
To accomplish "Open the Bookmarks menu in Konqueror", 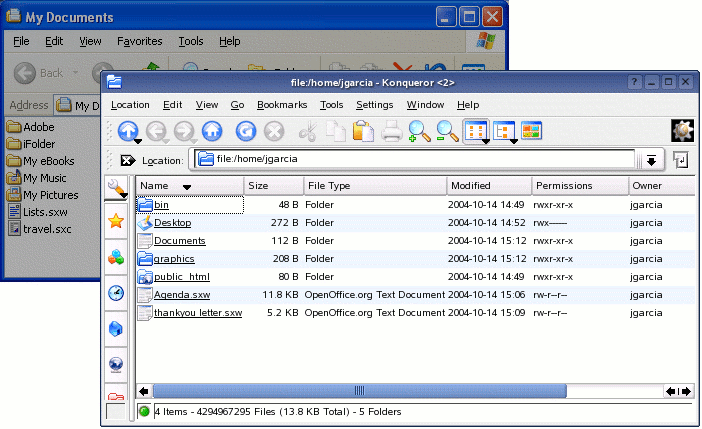I will (281, 104).
